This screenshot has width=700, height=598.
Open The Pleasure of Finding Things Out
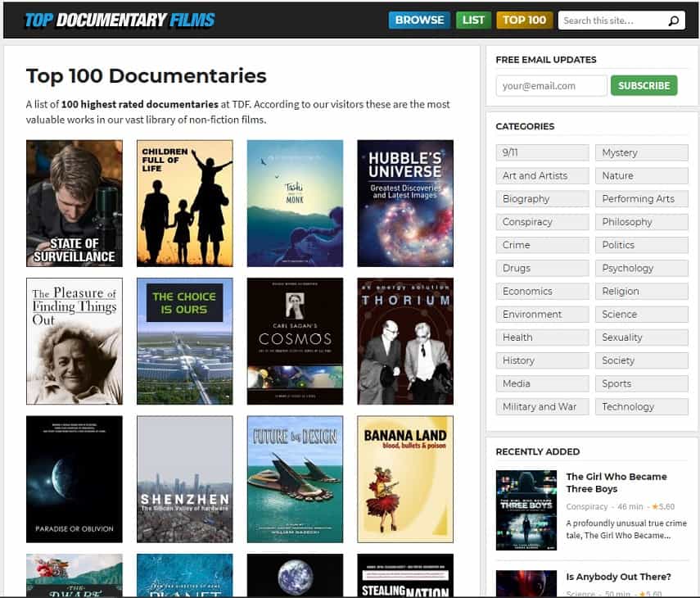[75, 342]
